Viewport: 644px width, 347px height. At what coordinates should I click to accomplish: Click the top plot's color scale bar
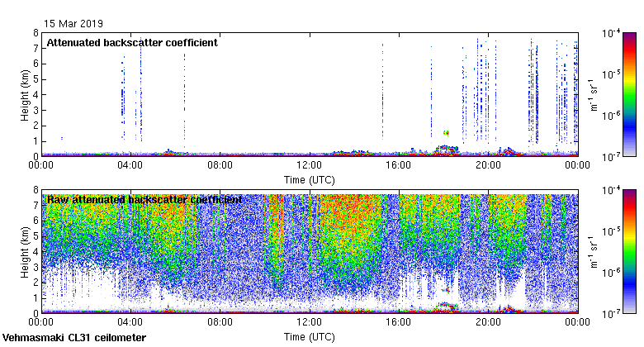coord(630,94)
